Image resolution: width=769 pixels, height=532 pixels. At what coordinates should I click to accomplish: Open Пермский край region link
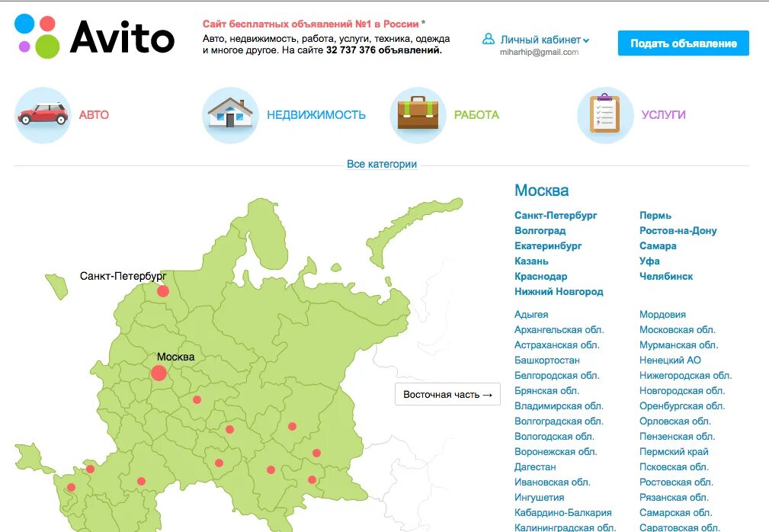[674, 451]
